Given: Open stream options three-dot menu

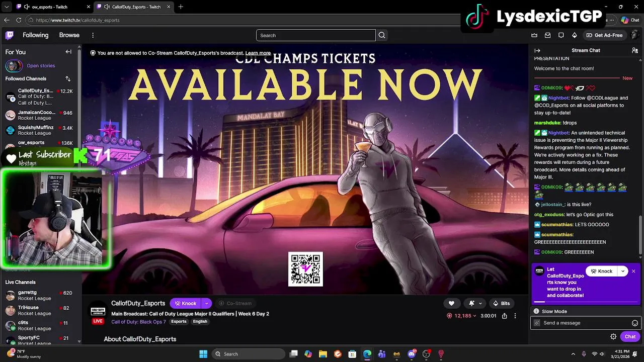Looking at the screenshot, I should click(x=515, y=316).
